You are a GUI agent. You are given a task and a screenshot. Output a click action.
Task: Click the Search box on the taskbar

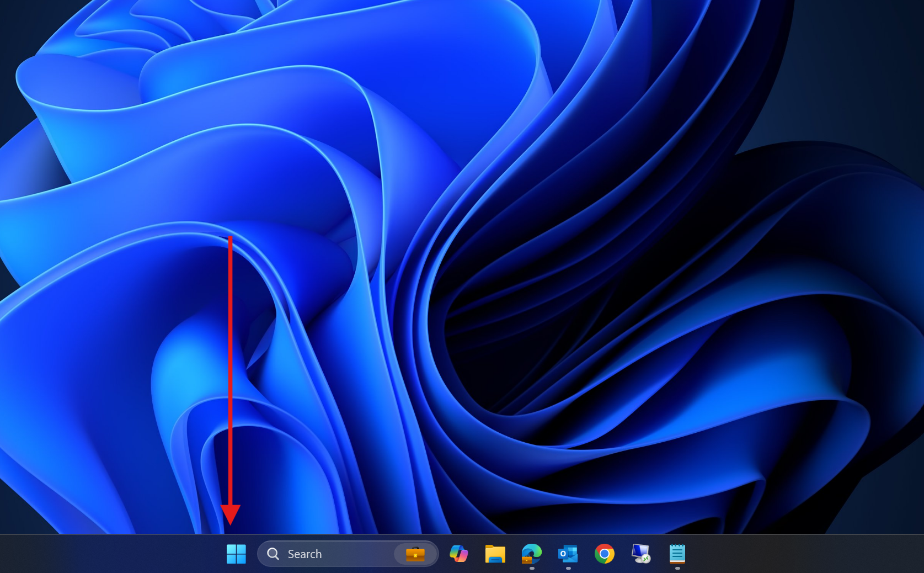pos(348,554)
